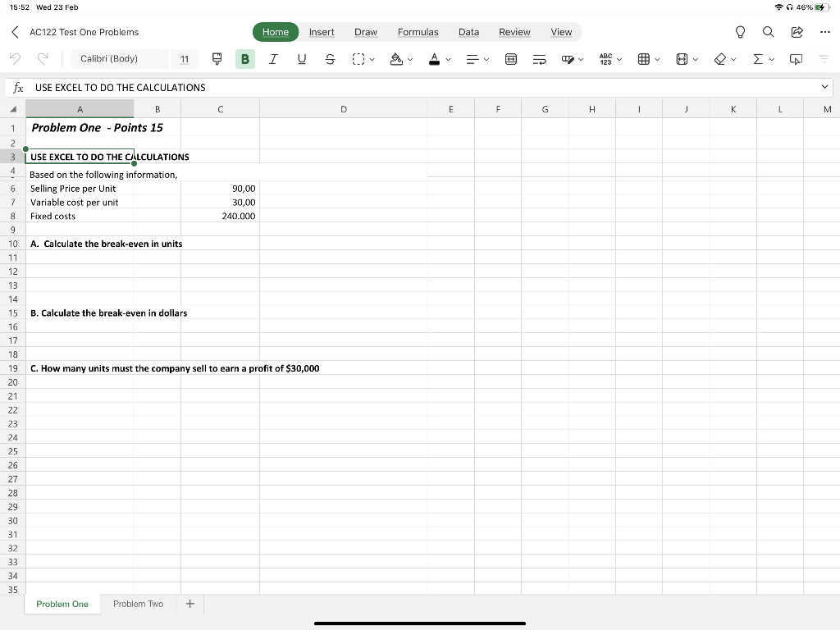The width and height of the screenshot is (840, 630).
Task: Toggle Bold formatting
Action: click(244, 59)
